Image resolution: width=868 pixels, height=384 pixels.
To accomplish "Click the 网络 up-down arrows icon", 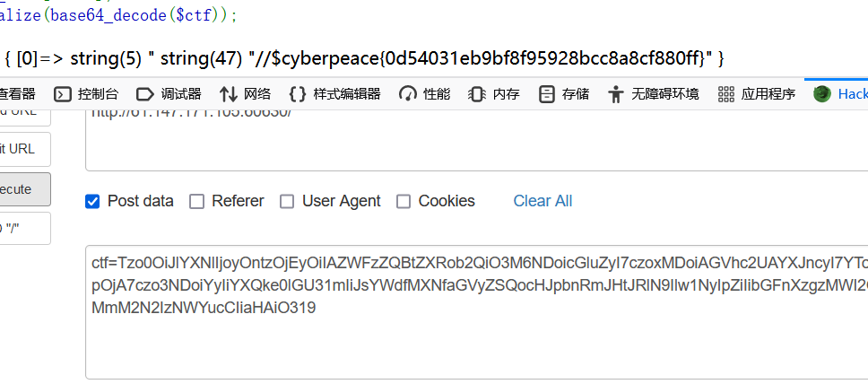I will coord(229,94).
